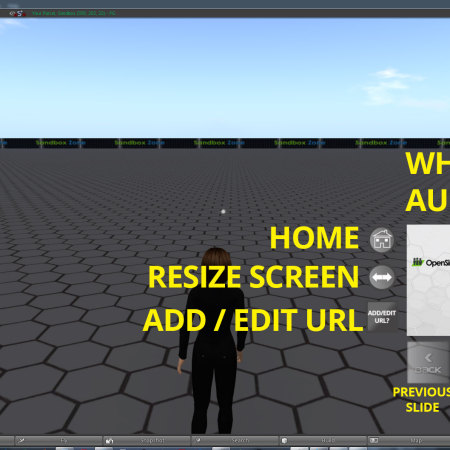The height and width of the screenshot is (450, 450).
Task: Click the double-arrow Resize Screen icon
Action: pos(382,277)
